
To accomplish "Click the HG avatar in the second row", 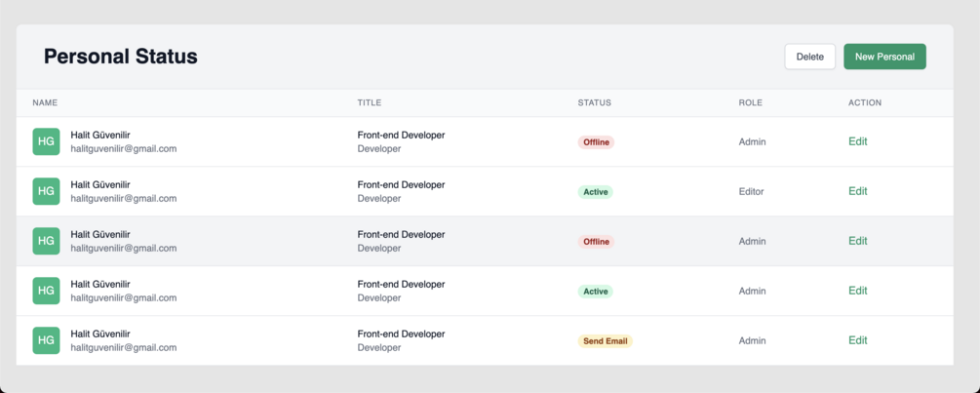I will (46, 191).
